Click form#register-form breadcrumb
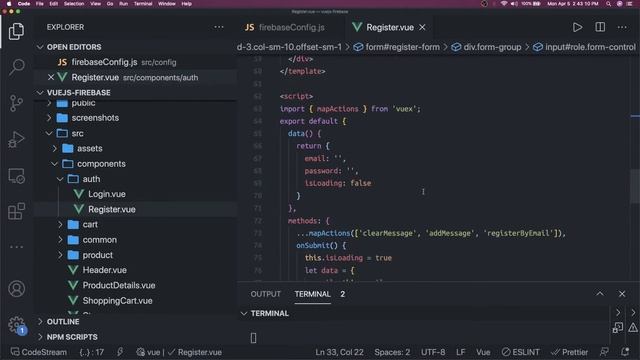The width and height of the screenshot is (640, 360). click(x=397, y=47)
